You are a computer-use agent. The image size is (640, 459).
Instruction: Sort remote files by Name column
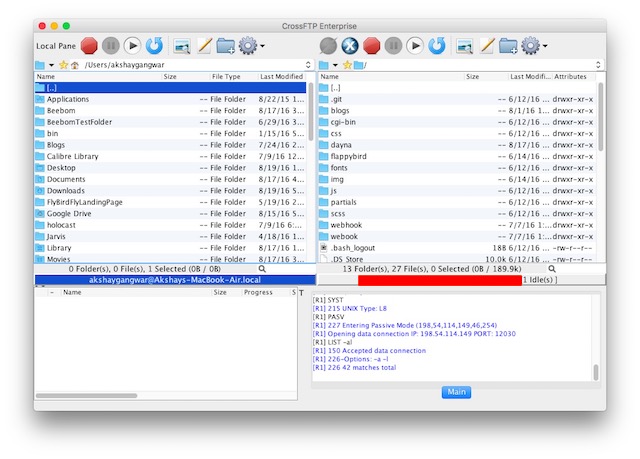coord(391,76)
